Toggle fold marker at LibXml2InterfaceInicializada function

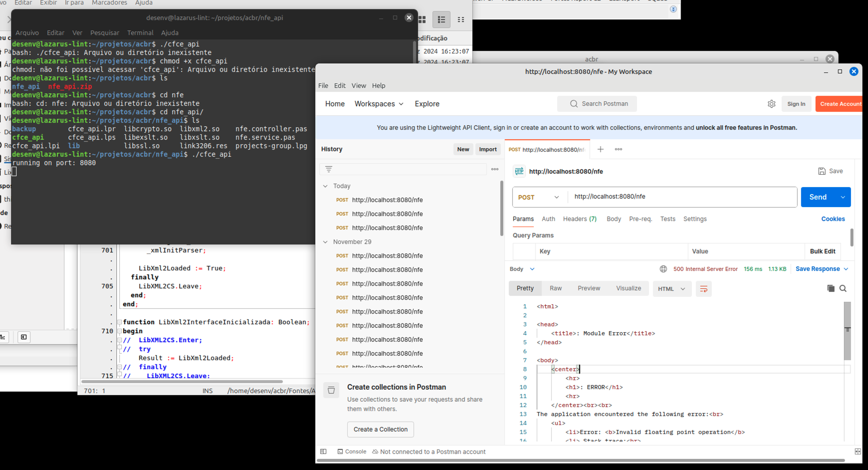click(x=120, y=322)
